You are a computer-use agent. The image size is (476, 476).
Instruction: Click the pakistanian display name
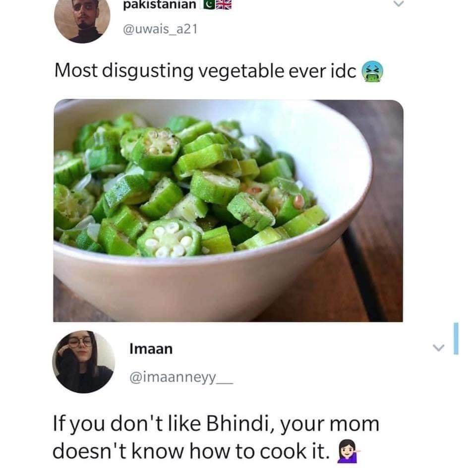coord(160,5)
